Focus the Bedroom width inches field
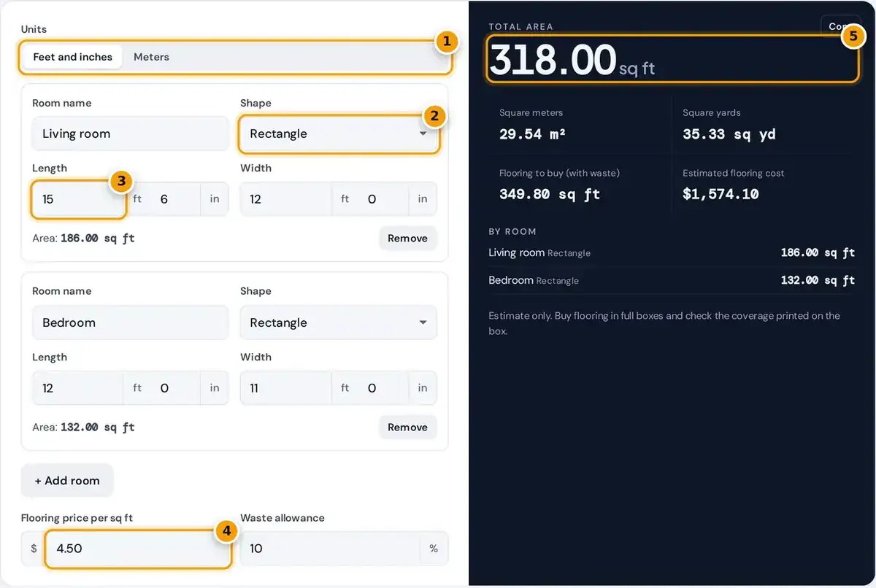Viewport: 876px width, 588px height. (383, 388)
